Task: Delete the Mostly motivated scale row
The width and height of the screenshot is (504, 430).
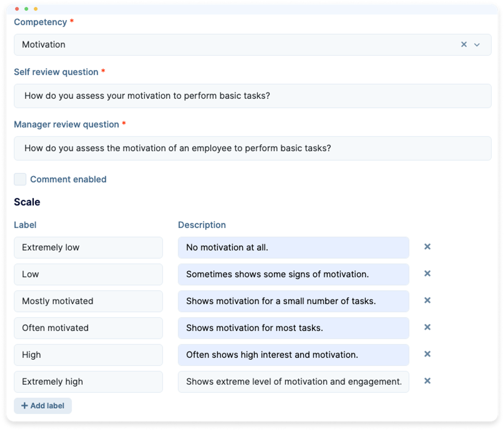Action: (427, 300)
